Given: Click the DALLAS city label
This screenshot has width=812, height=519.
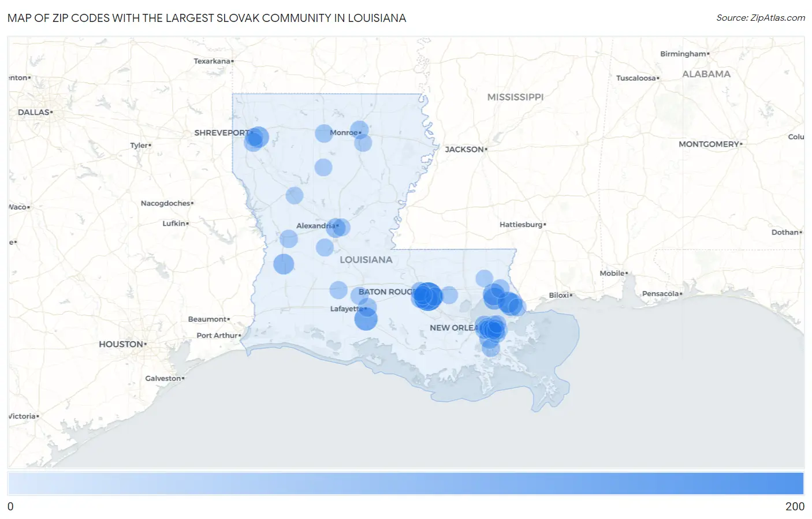Looking at the screenshot, I should [35, 112].
